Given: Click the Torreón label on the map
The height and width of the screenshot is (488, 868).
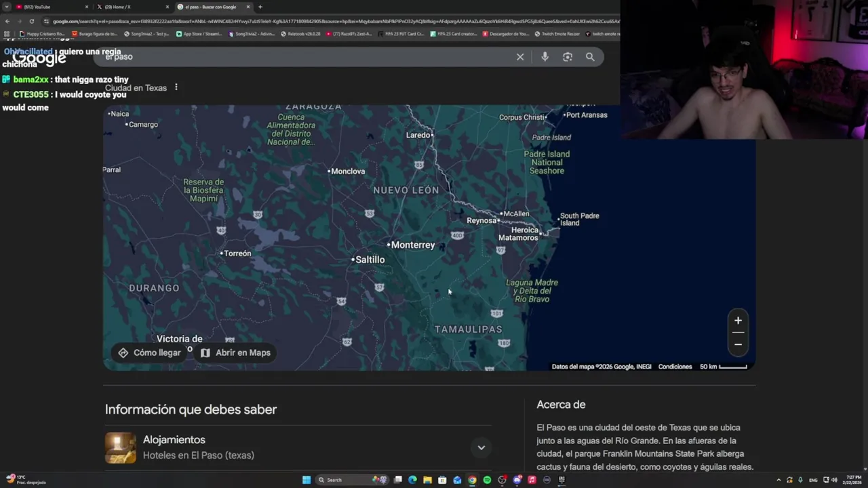Looking at the screenshot, I should [236, 253].
